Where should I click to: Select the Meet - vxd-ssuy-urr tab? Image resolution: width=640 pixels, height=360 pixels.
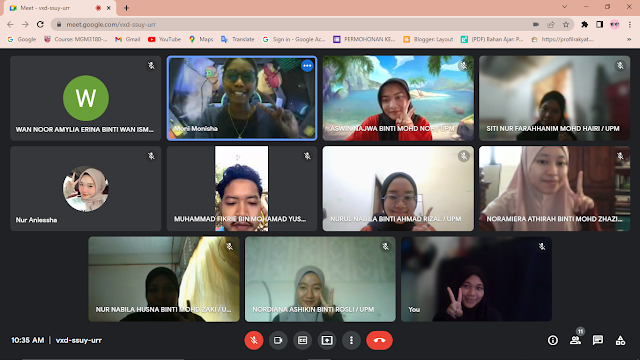60,8
